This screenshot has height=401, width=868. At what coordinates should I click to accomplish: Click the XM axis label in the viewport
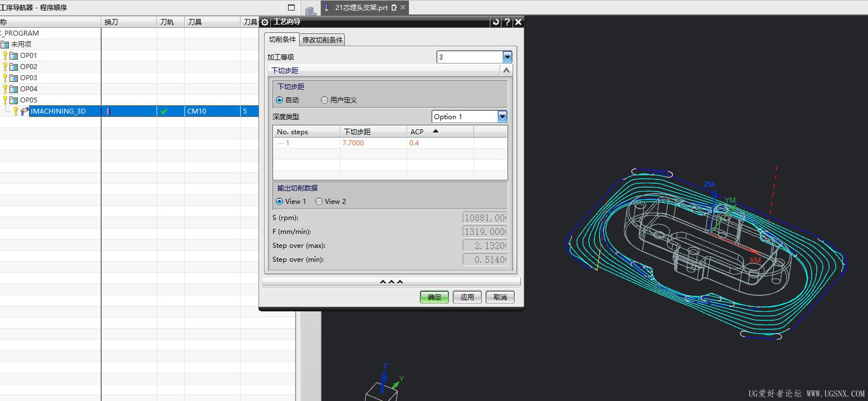click(755, 261)
